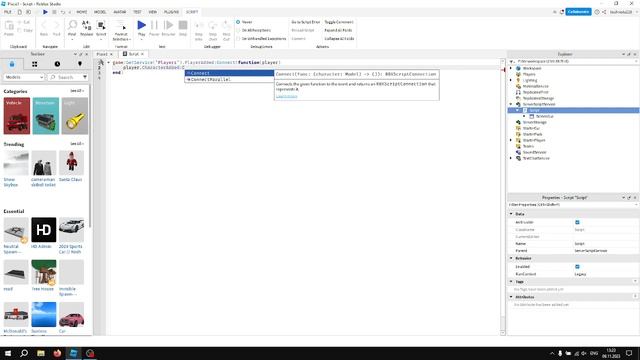Click the quick-access run arrow in title toolbar

[45, 12]
